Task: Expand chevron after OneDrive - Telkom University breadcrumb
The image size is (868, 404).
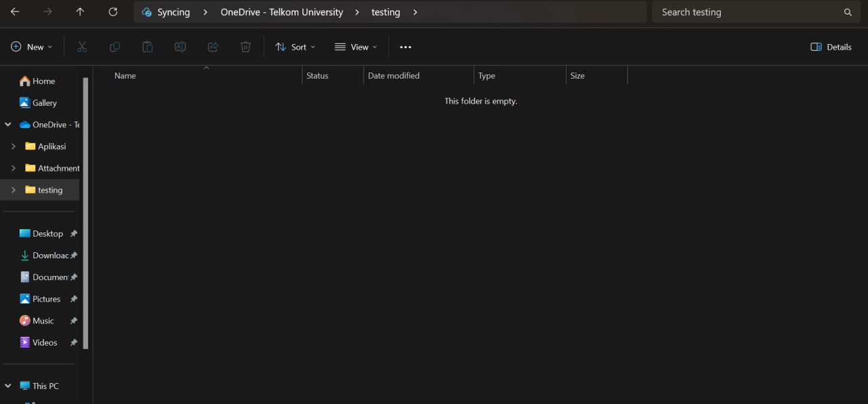Action: click(357, 12)
